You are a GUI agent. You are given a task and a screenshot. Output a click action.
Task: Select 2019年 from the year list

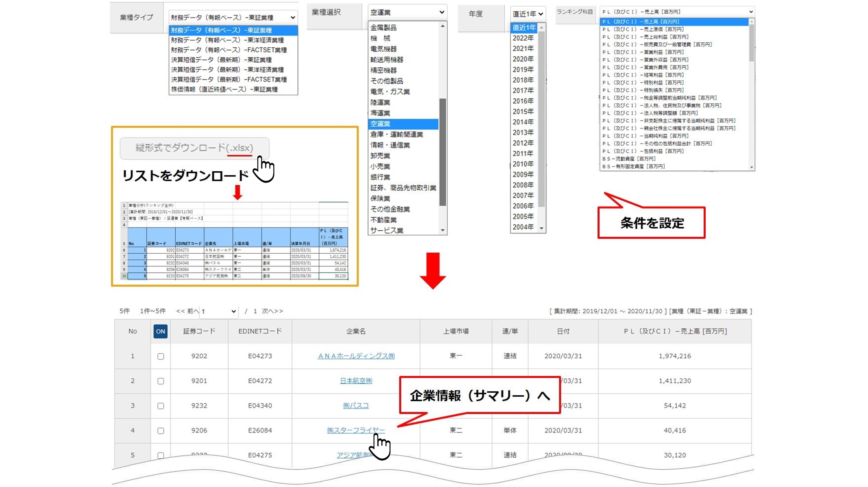[x=523, y=69]
